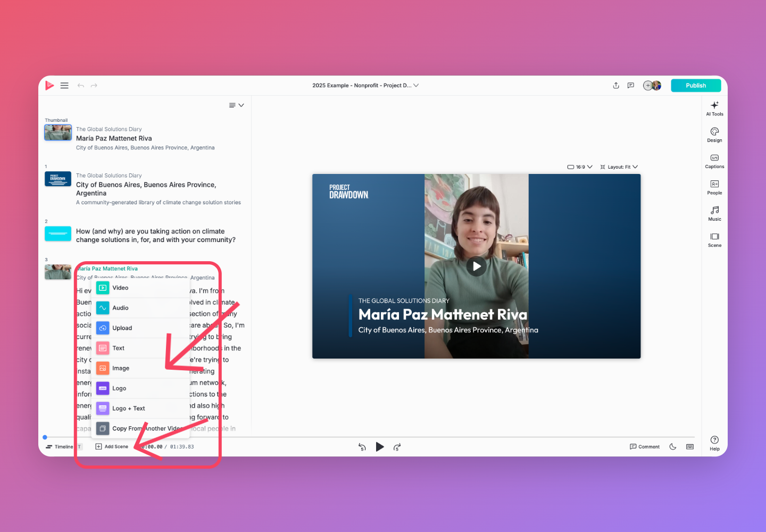766x532 pixels.
Task: Click the Comment button in bottom bar
Action: [645, 447]
